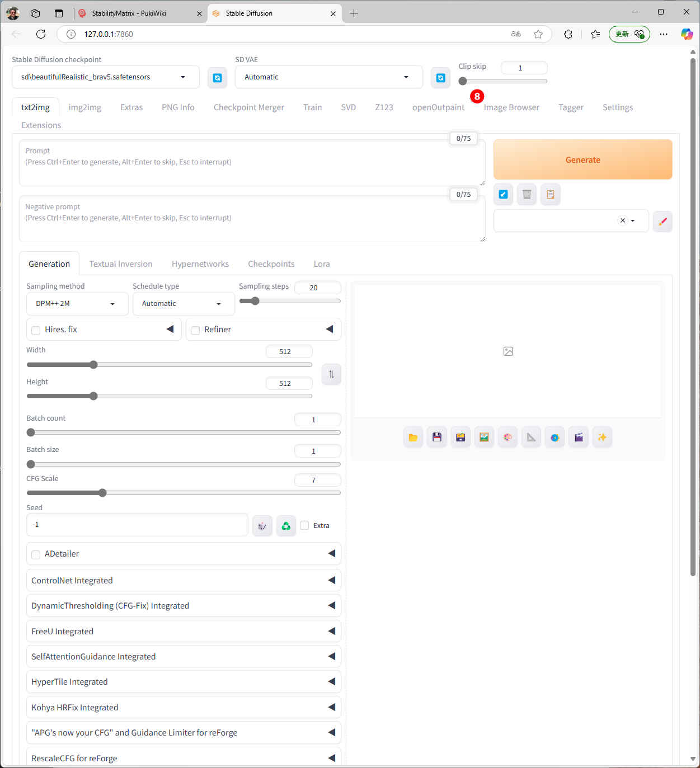
Task: Click the trash icon to clear the prompt
Action: click(527, 195)
